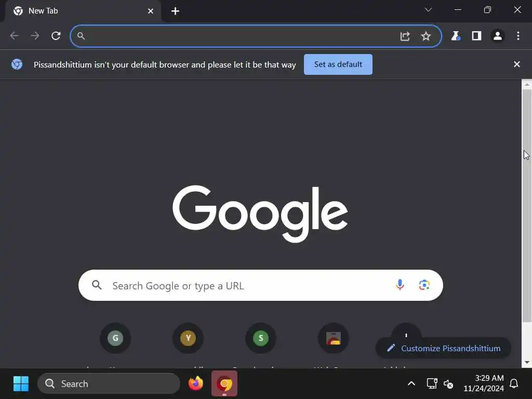
Task: Click the vertical scrollbar thumb
Action: tap(527, 206)
